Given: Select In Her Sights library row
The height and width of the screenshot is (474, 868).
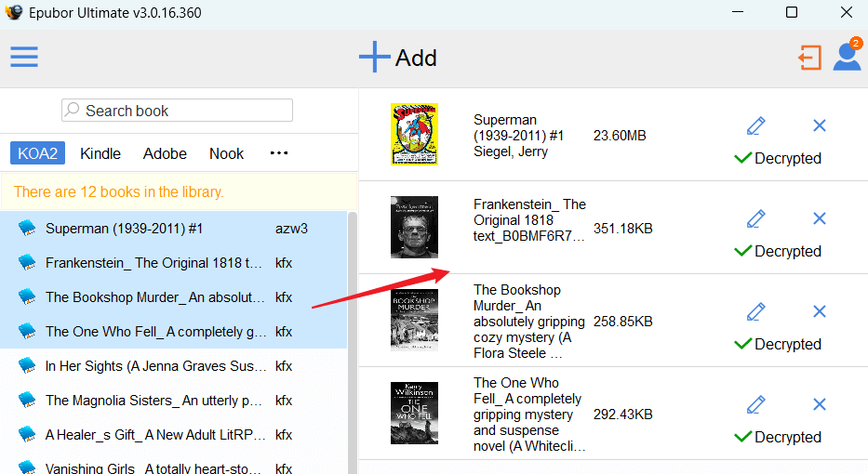Looking at the screenshot, I should pyautogui.click(x=174, y=365).
